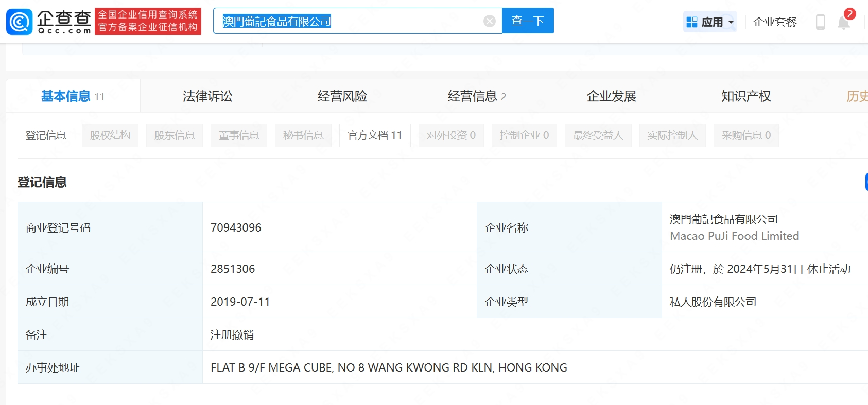Expand the 应用 dropdown arrow
868x405 pixels.
(731, 22)
